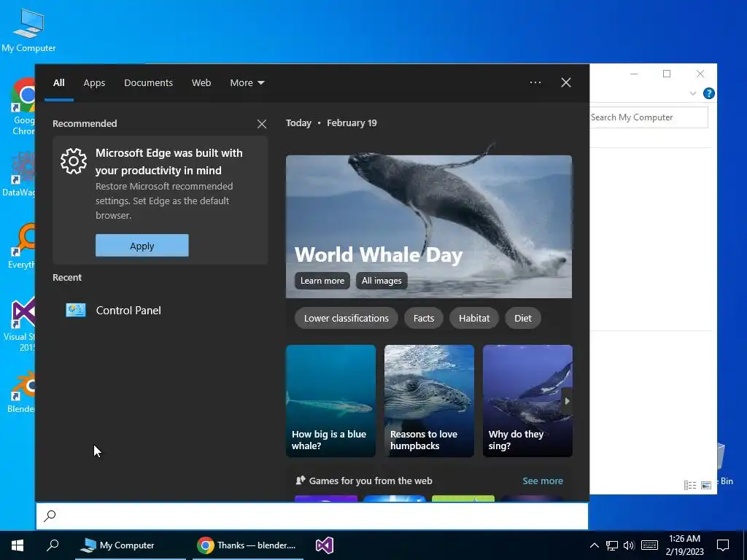Switch to the Web search tab
This screenshot has width=747, height=560.
[x=201, y=83]
